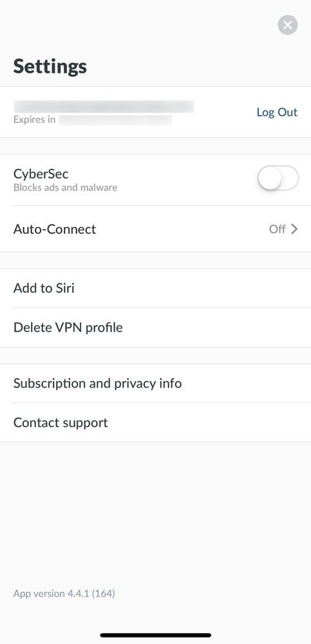Tap the blurred account email

tap(104, 106)
